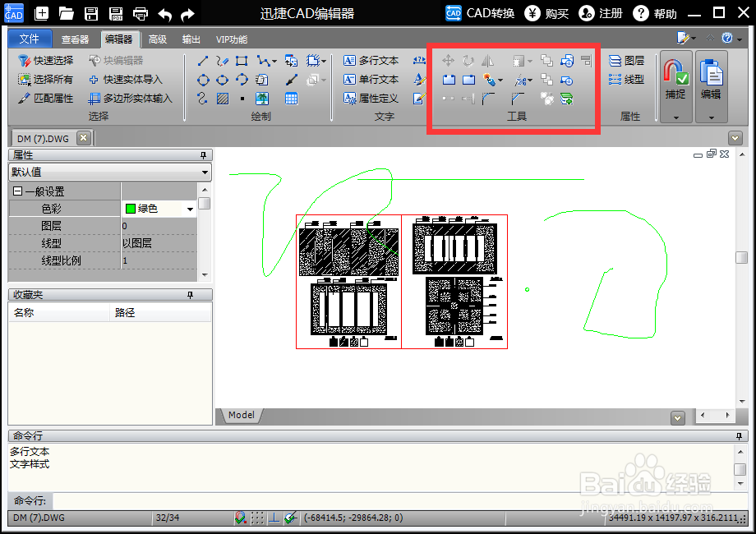Pin the 属性 properties panel

pyautogui.click(x=204, y=155)
